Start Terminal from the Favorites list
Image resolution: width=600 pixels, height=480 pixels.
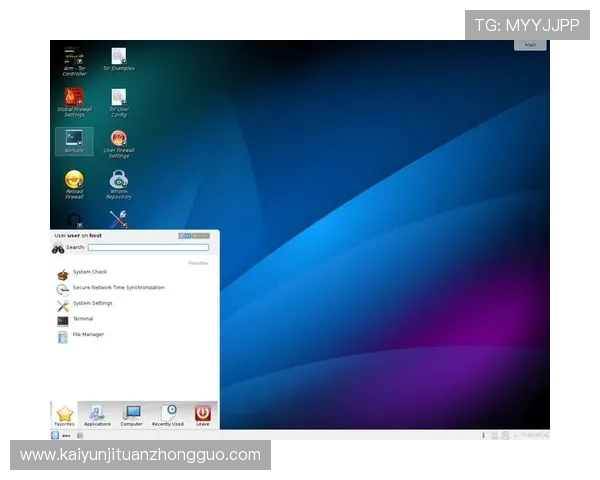(x=82, y=319)
